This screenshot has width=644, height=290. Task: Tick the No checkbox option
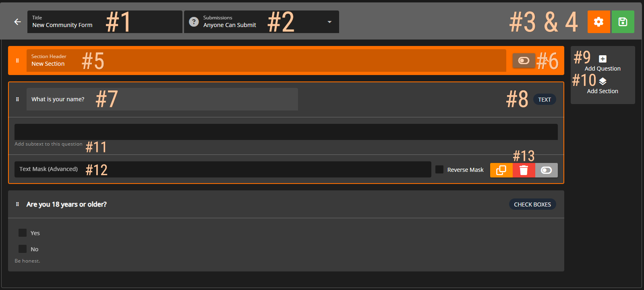pos(23,249)
